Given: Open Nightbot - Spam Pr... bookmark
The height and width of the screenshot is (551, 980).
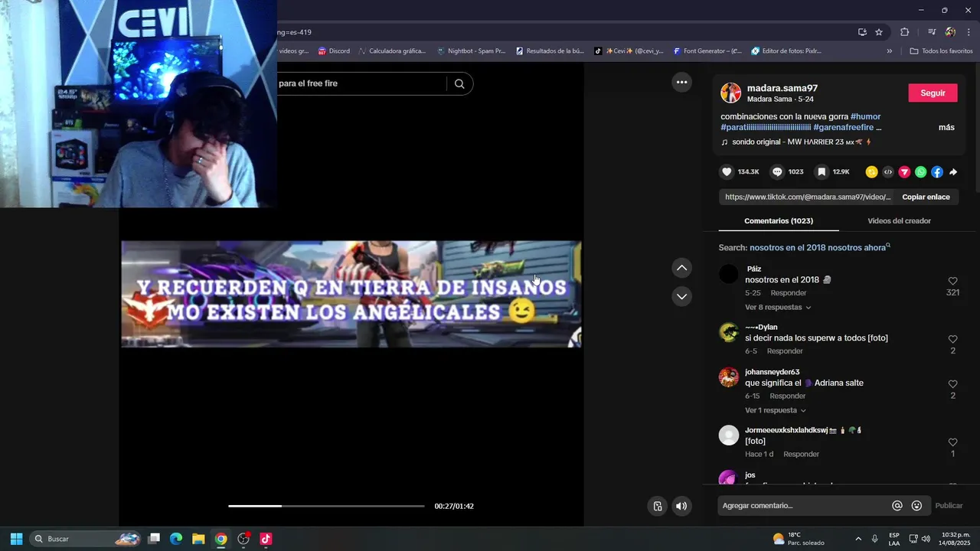Looking at the screenshot, I should coord(471,51).
